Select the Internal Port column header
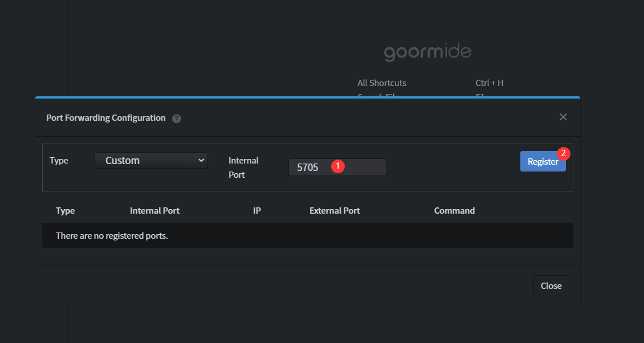The width and height of the screenshot is (644, 343). 154,211
